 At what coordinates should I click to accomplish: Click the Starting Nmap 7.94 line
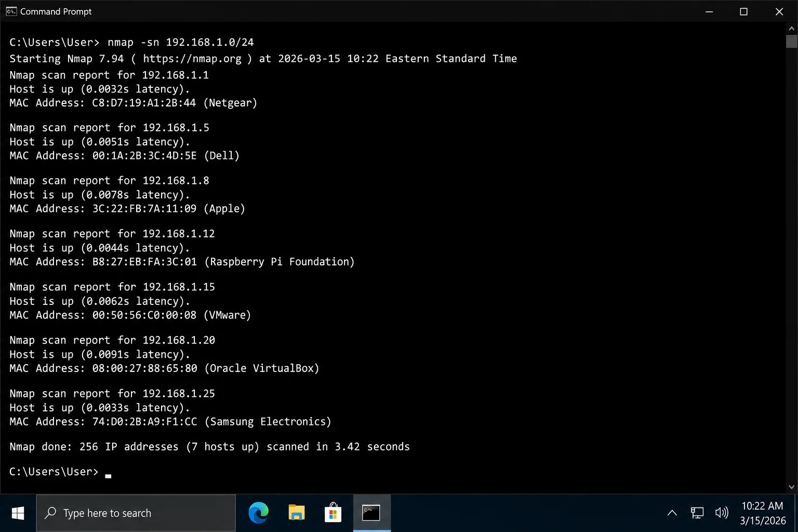263,59
